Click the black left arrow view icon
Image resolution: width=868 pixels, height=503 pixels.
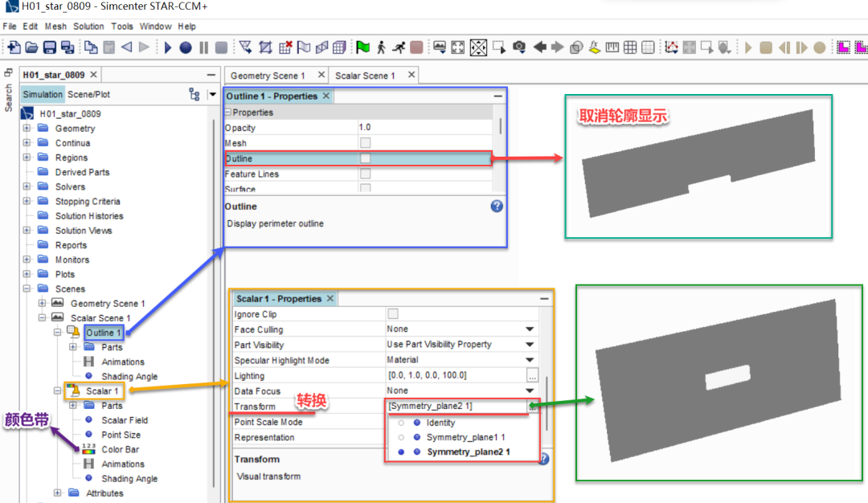coord(540,47)
